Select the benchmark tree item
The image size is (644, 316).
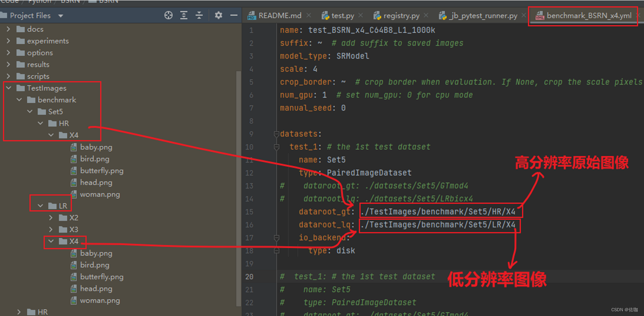tap(57, 100)
